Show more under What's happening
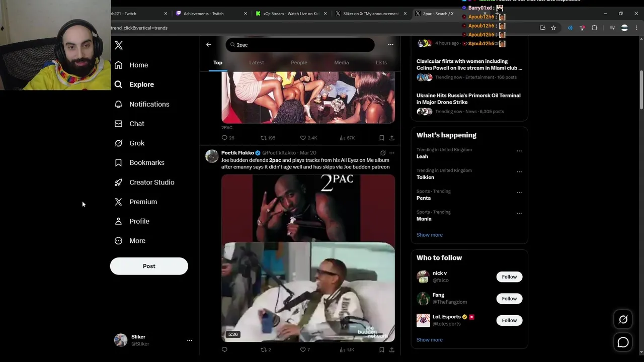The image size is (644, 362). coord(430,235)
